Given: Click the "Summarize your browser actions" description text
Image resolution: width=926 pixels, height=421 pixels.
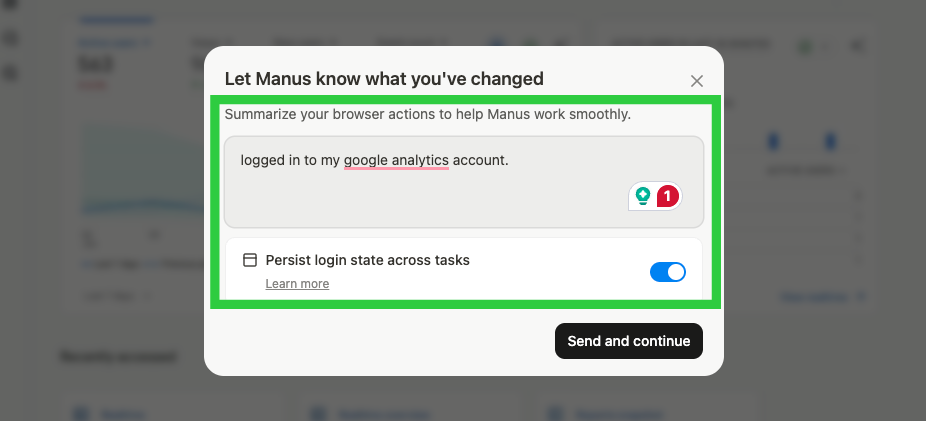Looking at the screenshot, I should (x=427, y=114).
